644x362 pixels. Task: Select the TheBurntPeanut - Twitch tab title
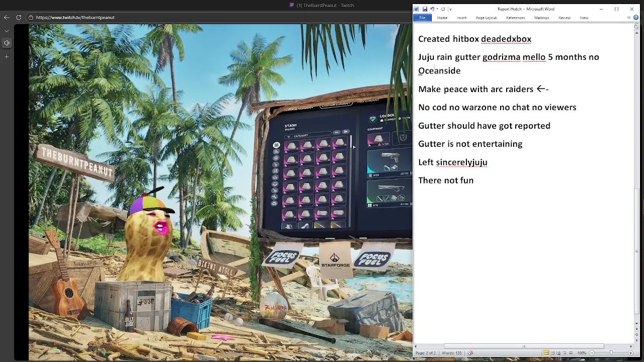coord(325,5)
